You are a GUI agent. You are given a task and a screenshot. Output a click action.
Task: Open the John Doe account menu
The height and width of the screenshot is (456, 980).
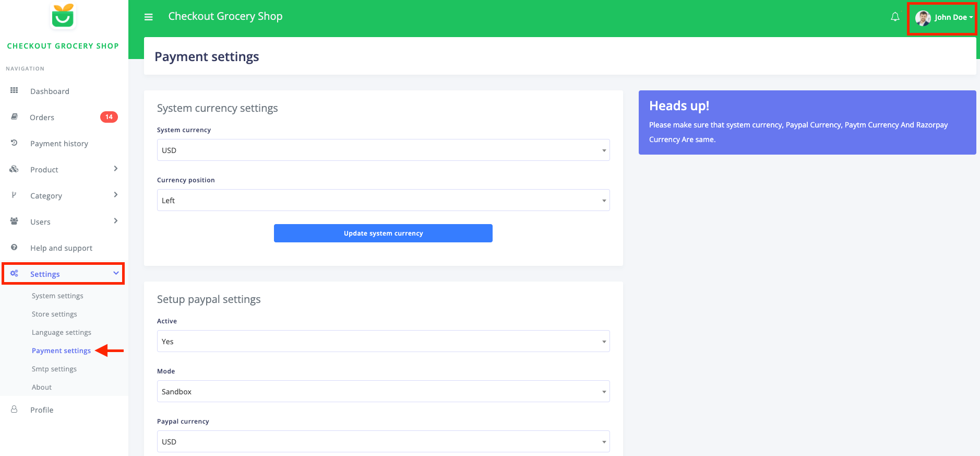[x=944, y=18]
